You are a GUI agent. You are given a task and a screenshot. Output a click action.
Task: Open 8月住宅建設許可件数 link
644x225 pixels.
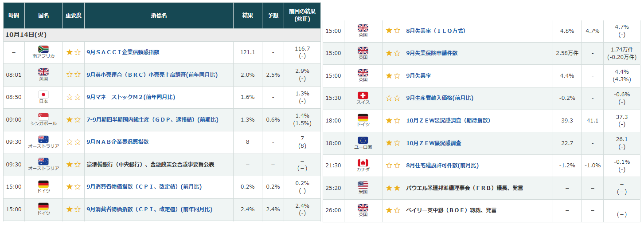442,166
